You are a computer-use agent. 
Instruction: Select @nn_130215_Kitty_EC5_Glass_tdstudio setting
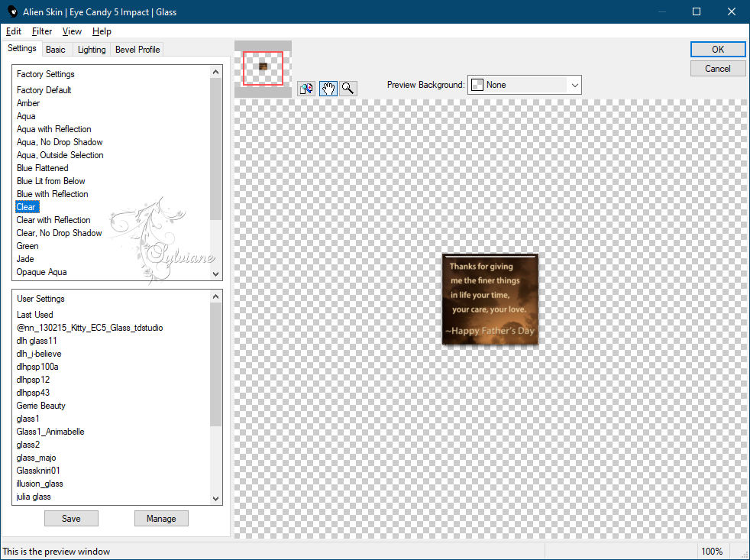point(89,328)
